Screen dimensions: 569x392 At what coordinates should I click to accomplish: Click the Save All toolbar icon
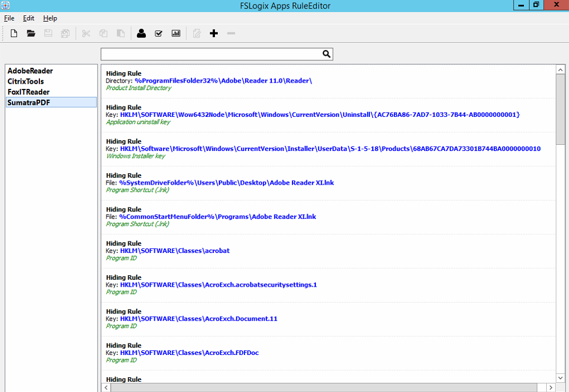click(66, 34)
